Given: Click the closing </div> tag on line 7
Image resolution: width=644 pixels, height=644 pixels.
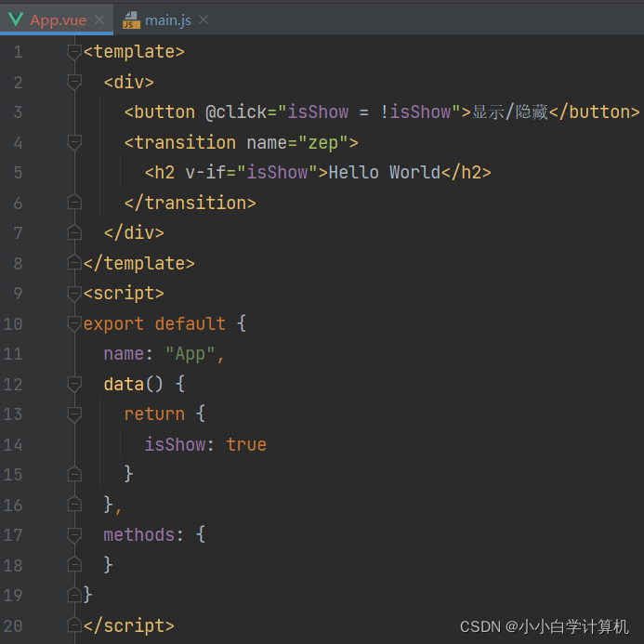Looking at the screenshot, I should 134,233.
